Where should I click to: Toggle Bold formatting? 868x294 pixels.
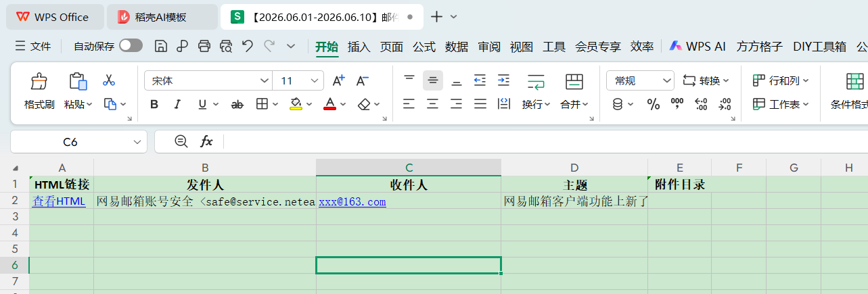[154, 104]
